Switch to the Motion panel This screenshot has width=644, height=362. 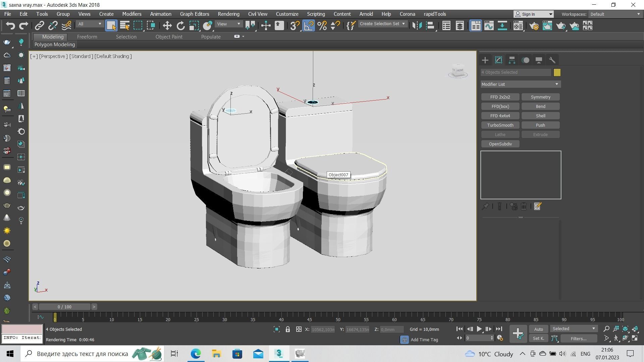pos(525,60)
